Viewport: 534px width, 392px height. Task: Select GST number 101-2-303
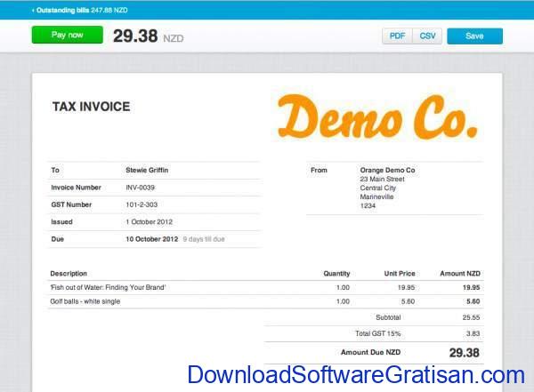[x=142, y=204]
